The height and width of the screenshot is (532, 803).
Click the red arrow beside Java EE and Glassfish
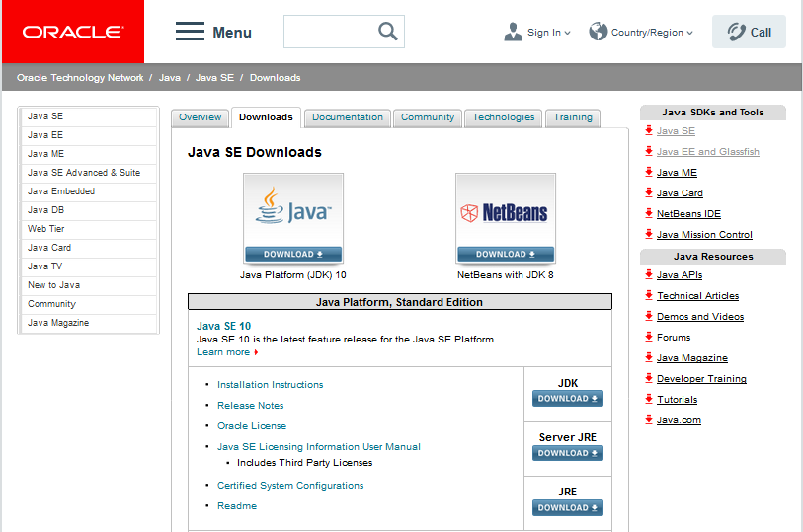click(649, 151)
